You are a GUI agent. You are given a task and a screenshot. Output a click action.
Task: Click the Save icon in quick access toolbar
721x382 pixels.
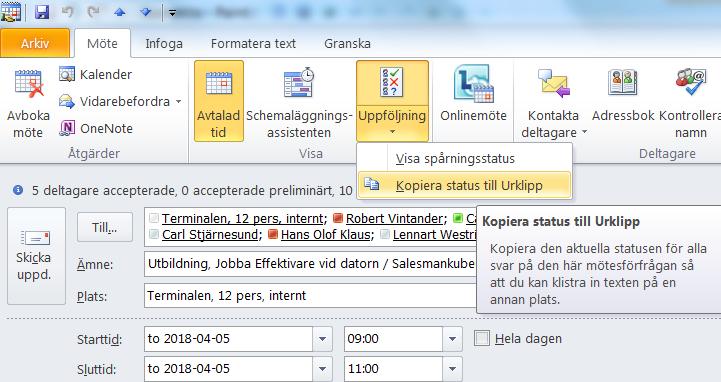coord(42,12)
